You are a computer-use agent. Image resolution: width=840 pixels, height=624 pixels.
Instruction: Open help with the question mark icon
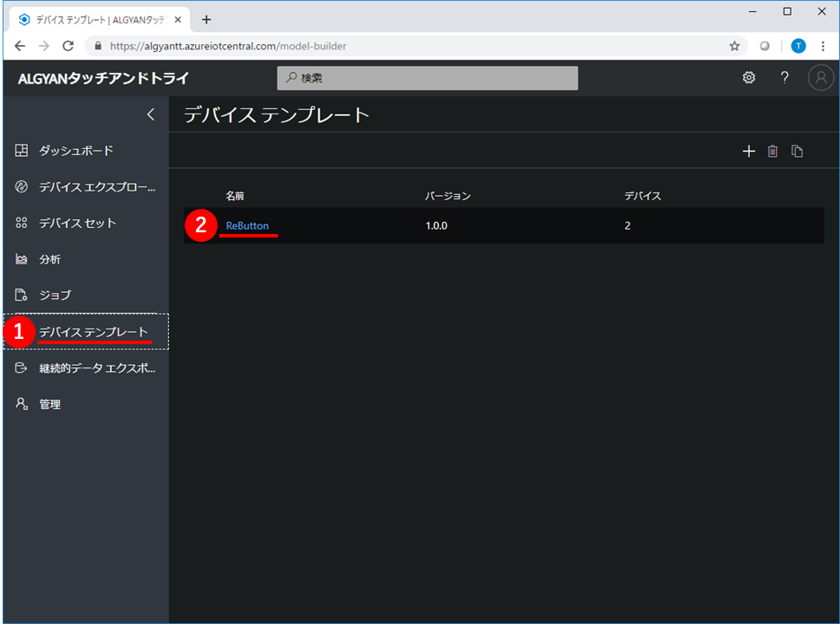[x=785, y=78]
